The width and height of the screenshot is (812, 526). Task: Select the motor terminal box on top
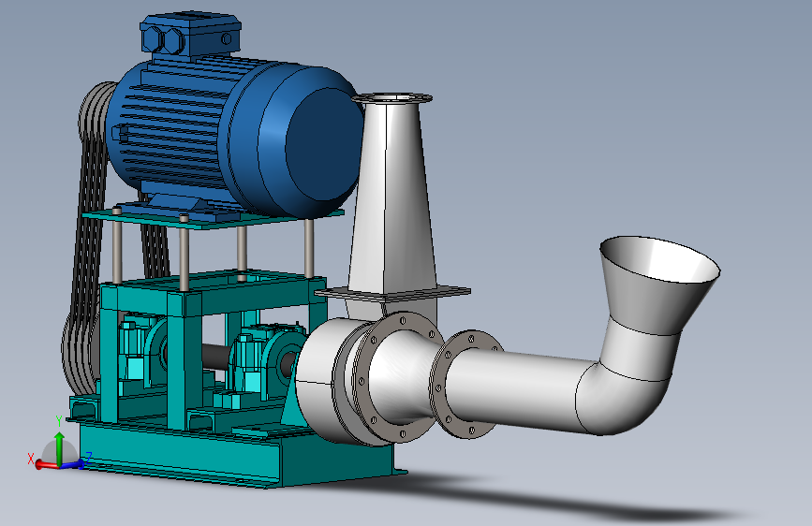click(190, 35)
